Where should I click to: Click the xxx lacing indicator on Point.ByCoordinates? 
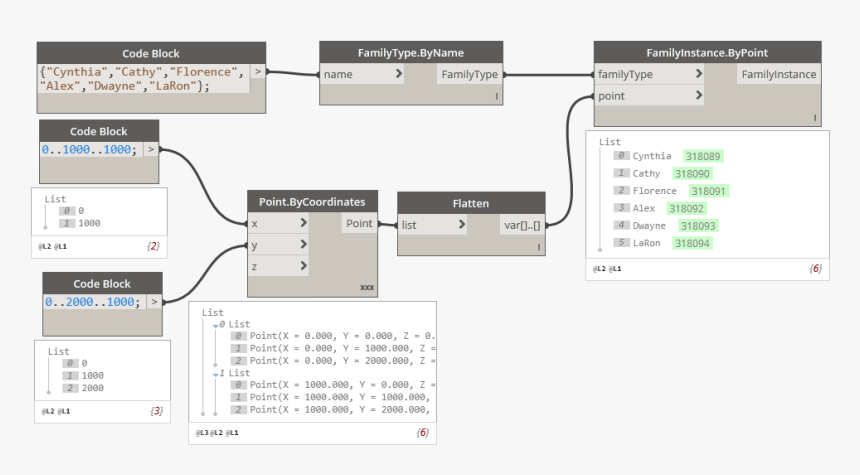coord(367,287)
